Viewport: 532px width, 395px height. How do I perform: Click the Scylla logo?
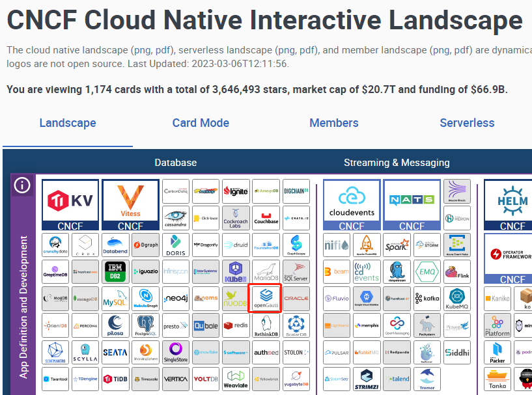(85, 352)
